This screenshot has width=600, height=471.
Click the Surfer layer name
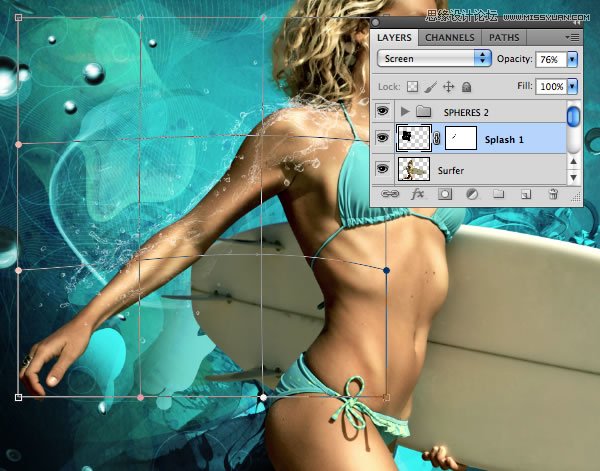pyautogui.click(x=451, y=170)
